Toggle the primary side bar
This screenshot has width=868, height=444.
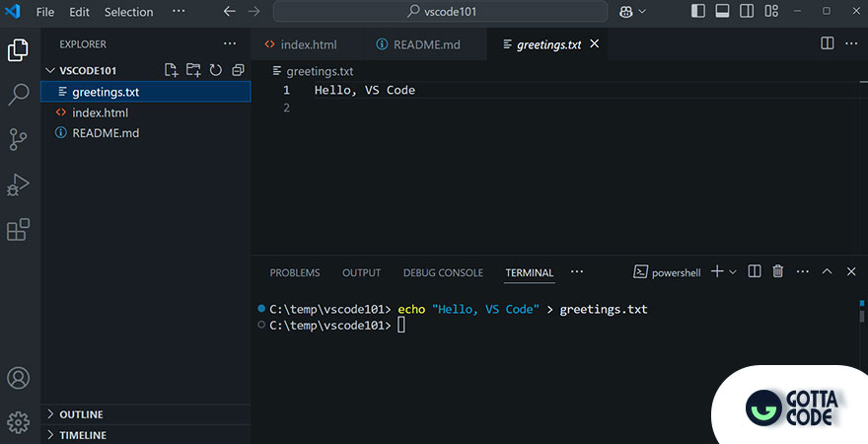point(698,11)
